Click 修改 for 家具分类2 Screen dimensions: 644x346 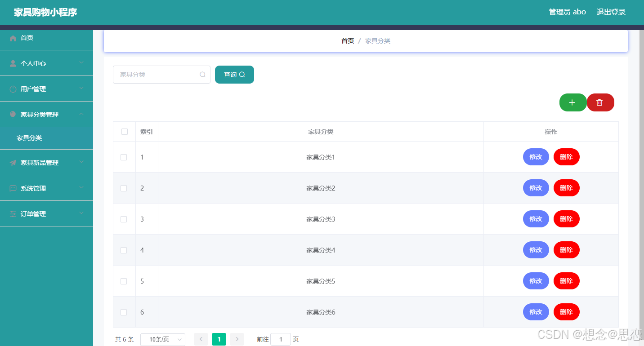(x=536, y=188)
